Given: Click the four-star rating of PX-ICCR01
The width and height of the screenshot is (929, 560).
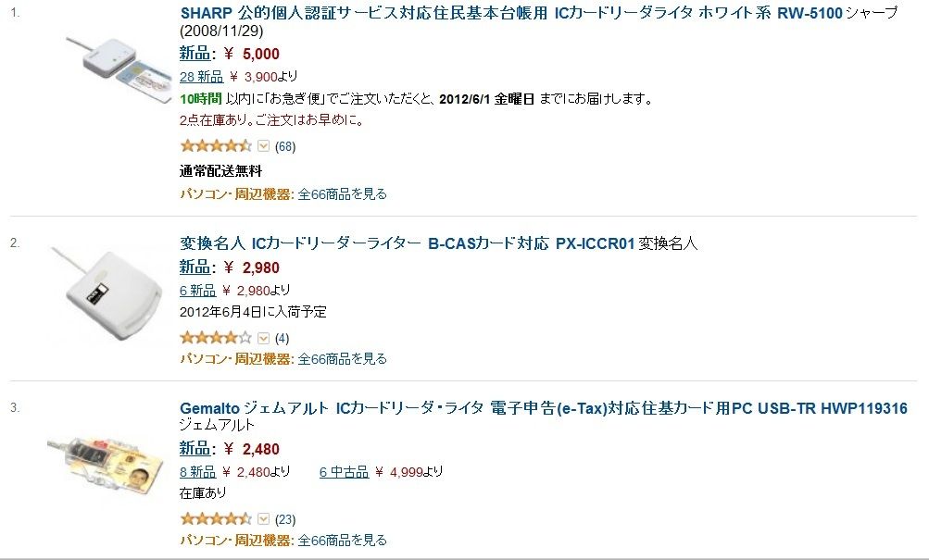Looking at the screenshot, I should [x=216, y=338].
